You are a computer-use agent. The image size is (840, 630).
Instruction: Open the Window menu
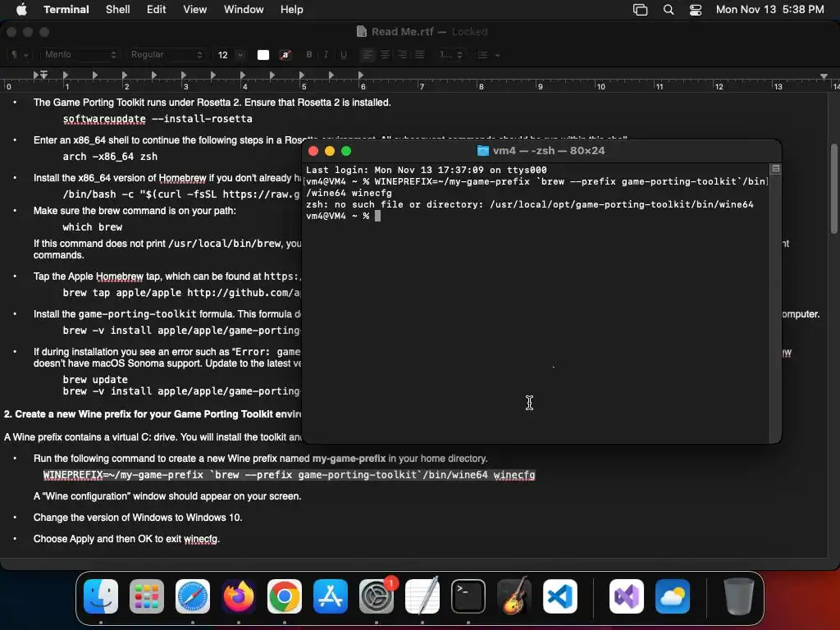point(244,9)
